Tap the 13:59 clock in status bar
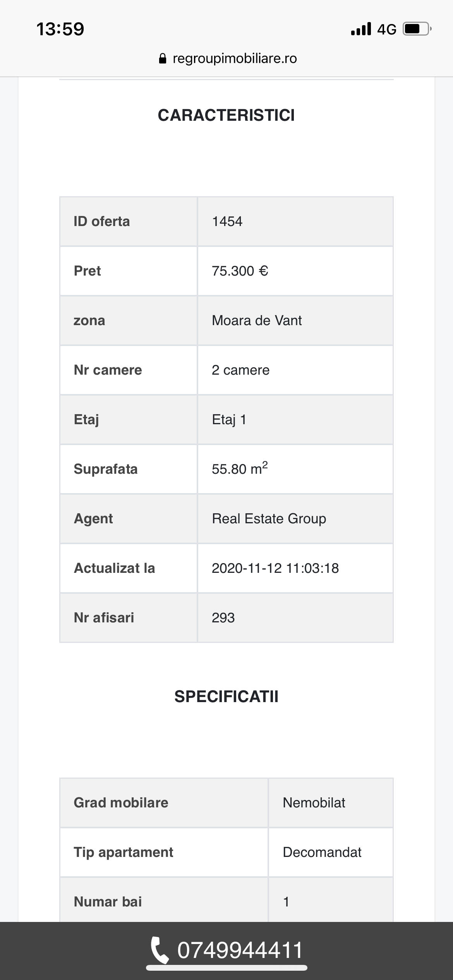Viewport: 453px width, 980px height. coord(60,29)
